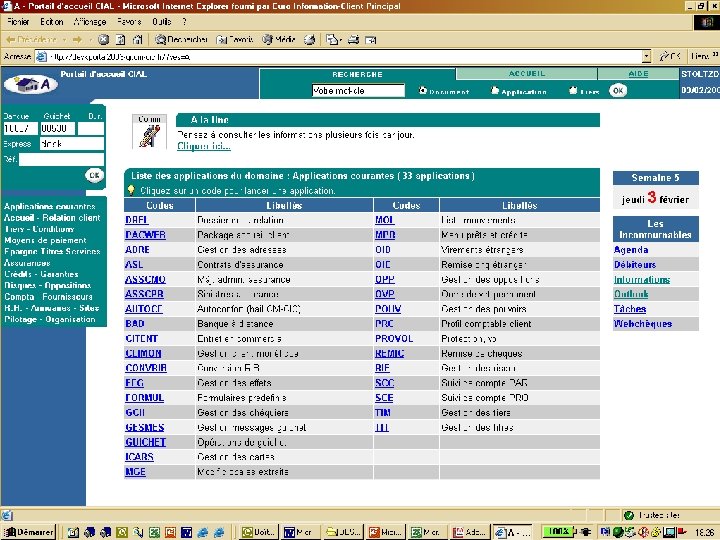Image resolution: width=720 pixels, height=540 pixels.
Task: Open the Webchèques link
Action: pos(642,324)
